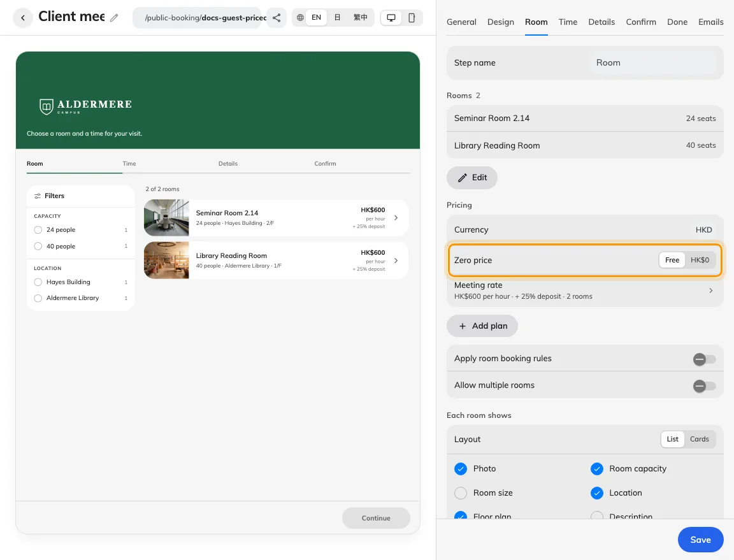Switch to mobile preview icon
Viewport: 734px width, 560px height.
pos(412,18)
